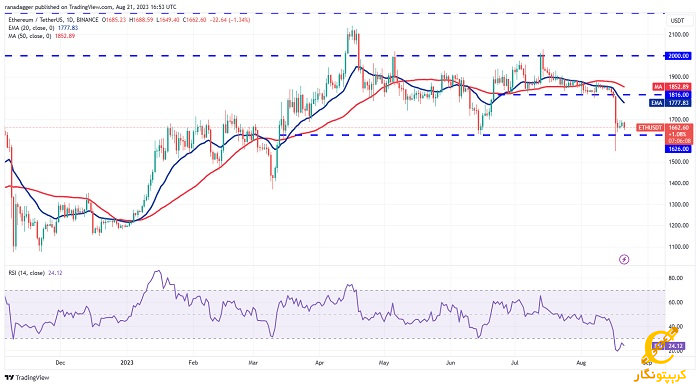The height and width of the screenshot is (386, 700).
Task: Click the 1816.00 horizontal line price label
Action: (x=678, y=95)
